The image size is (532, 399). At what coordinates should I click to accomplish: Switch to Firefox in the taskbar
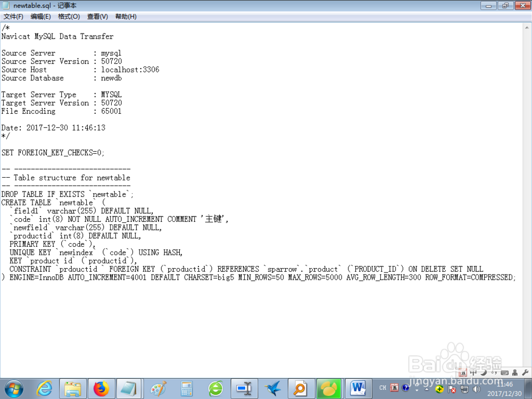point(101,389)
